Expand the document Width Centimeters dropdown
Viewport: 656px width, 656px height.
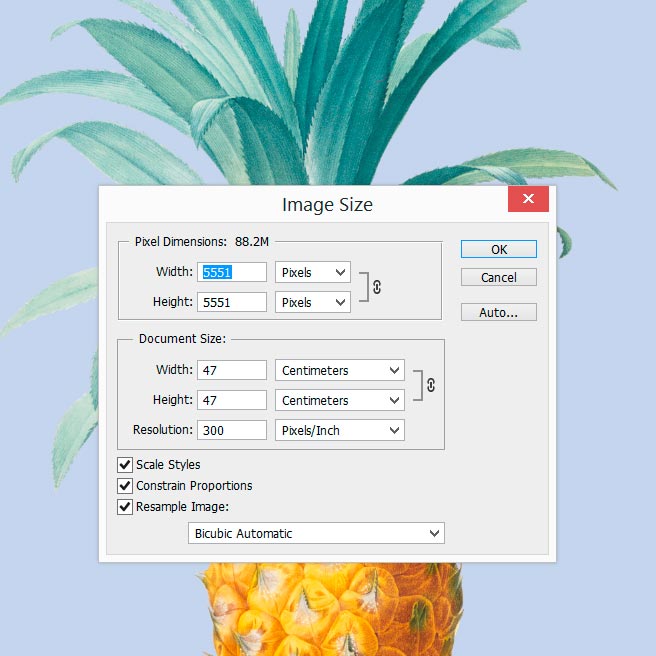(339, 370)
